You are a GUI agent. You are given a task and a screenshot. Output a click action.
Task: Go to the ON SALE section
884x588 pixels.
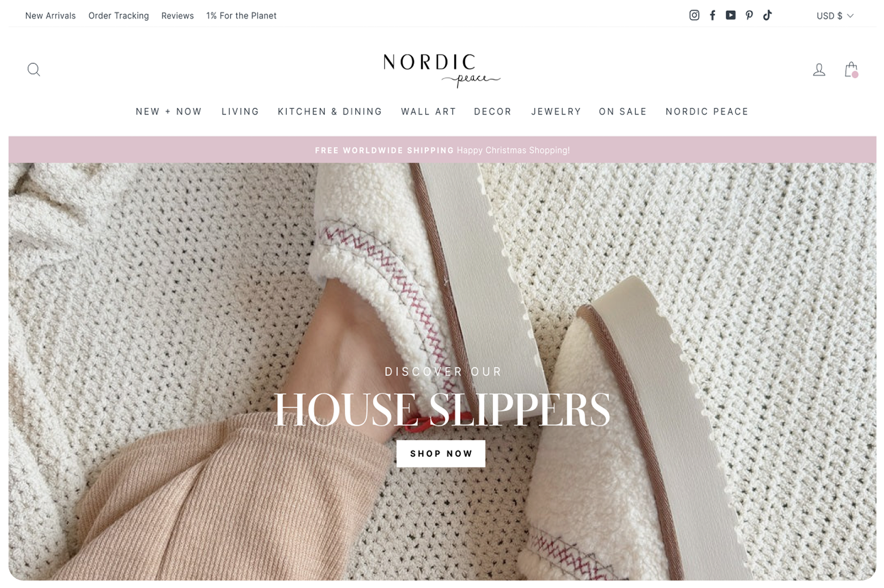(x=623, y=112)
